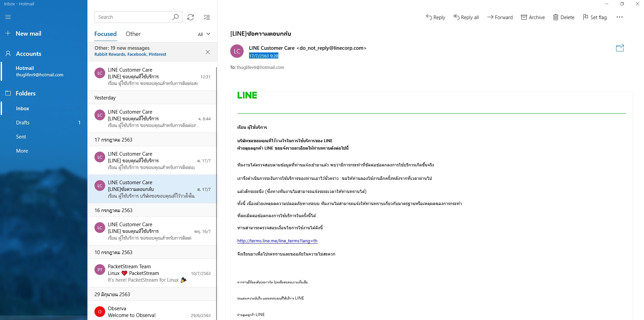Screen dimensions: 644x320
Task: Click the PT avatar for PacketStream Team
Action: pyautogui.click(x=100, y=270)
